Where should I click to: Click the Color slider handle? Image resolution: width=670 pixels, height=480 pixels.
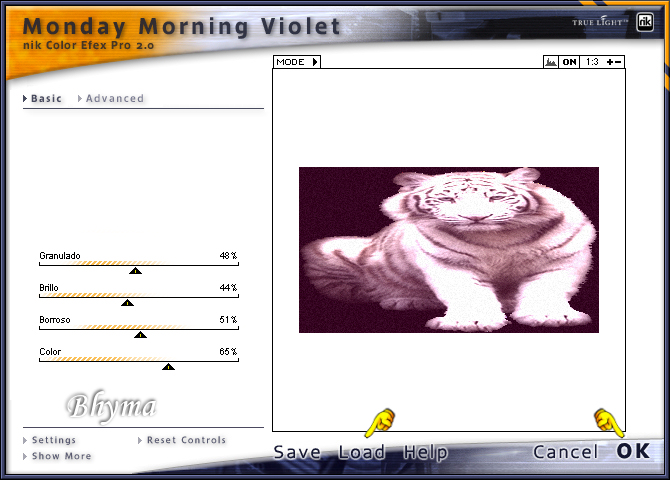[168, 367]
